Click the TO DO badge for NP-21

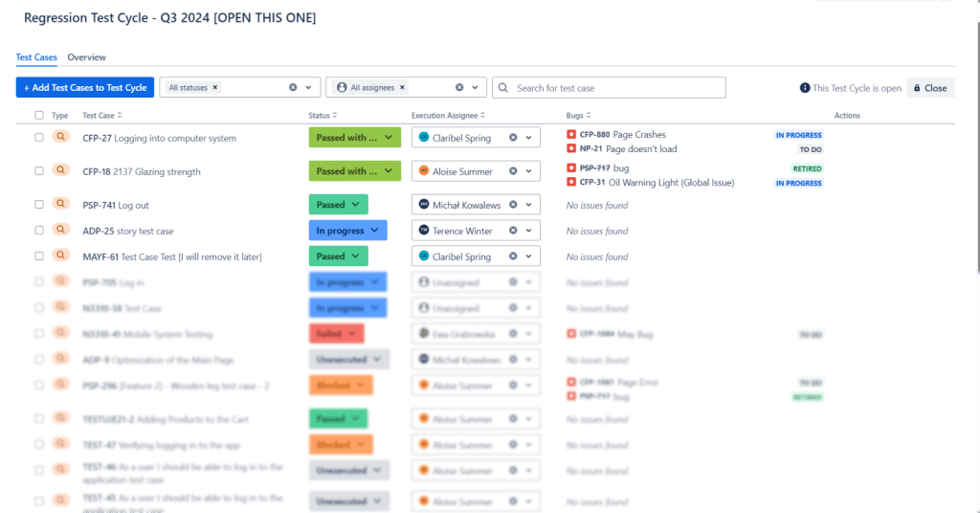[811, 149]
